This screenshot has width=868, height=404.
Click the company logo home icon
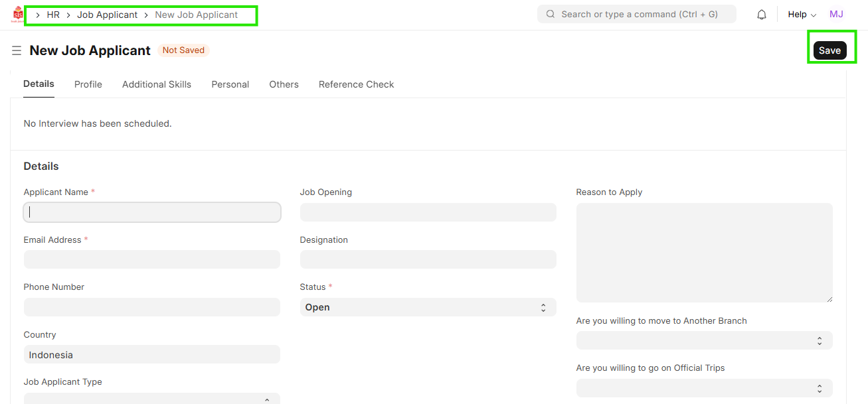point(17,15)
